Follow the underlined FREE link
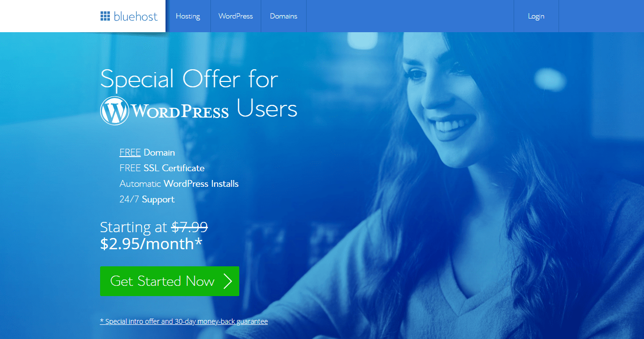 (130, 153)
